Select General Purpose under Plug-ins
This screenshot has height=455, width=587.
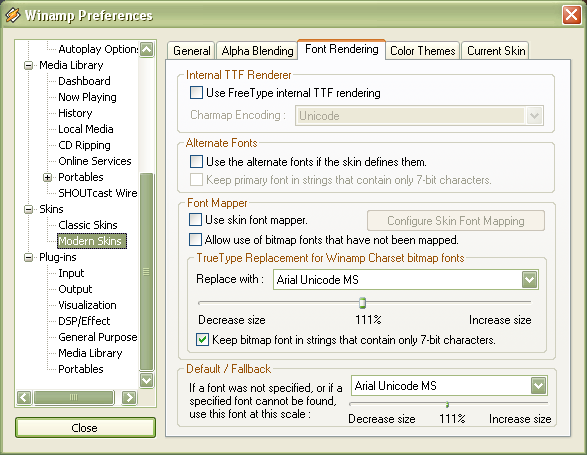coord(98,337)
